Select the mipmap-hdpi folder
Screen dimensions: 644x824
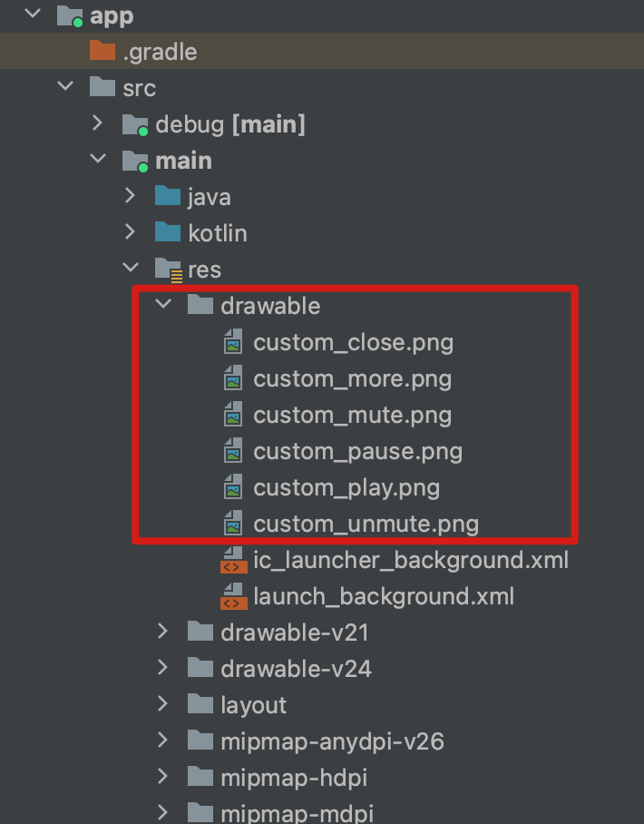click(x=293, y=778)
